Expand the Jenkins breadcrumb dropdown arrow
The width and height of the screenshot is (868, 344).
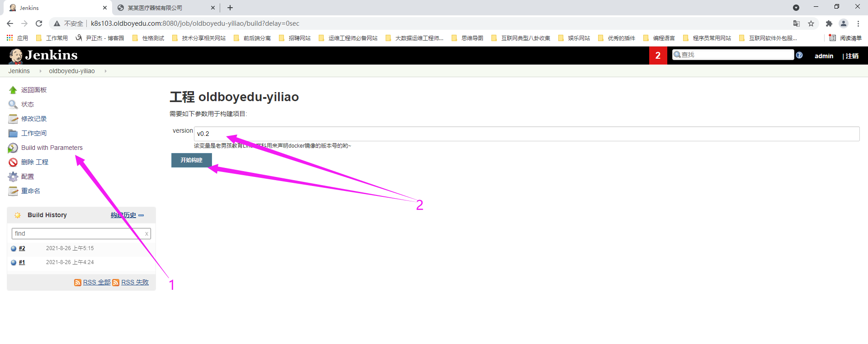(x=40, y=71)
